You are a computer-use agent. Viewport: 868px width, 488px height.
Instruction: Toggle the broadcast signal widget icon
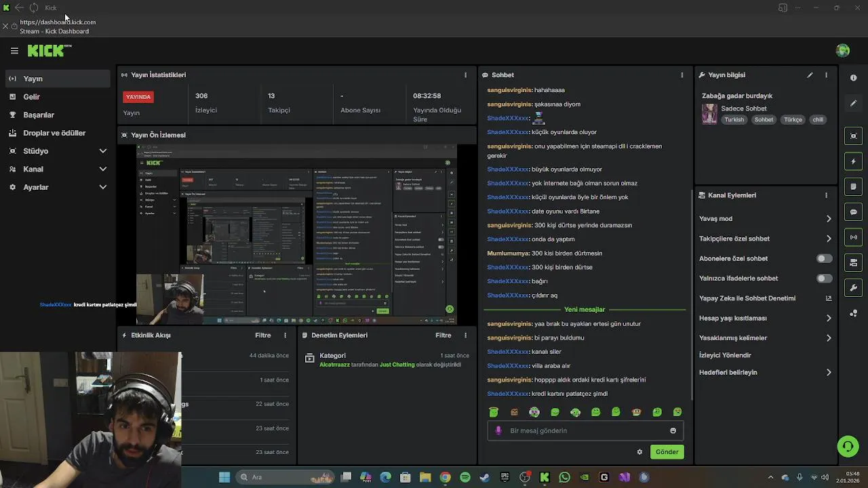click(853, 237)
